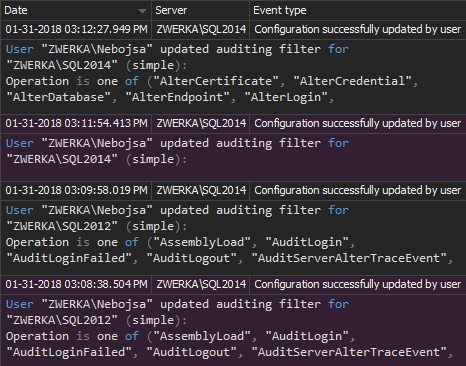This screenshot has width=466, height=366.
Task: Click Server cell in the 03:12:27 row
Action: [200, 30]
